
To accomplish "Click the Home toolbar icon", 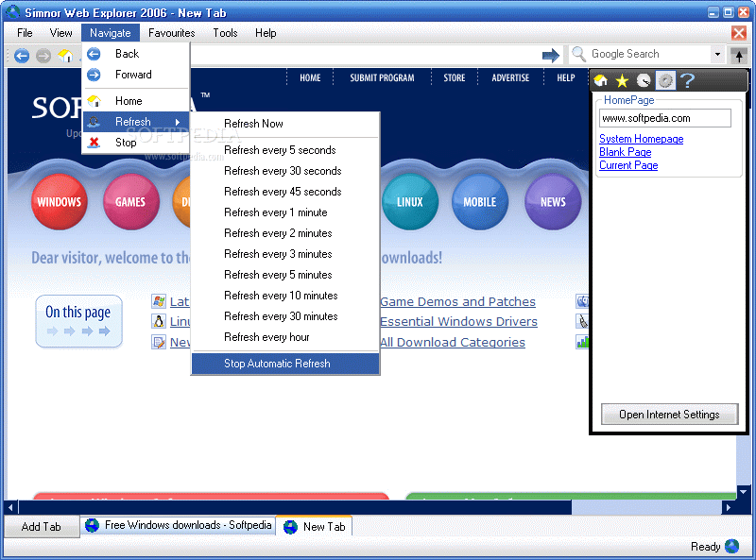I will 65,56.
